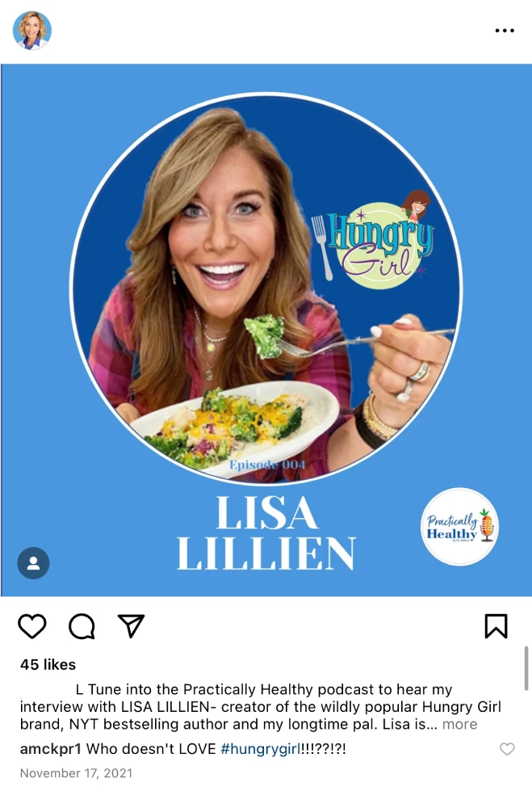View the 45 likes list
The image size is (532, 808).
coord(48,665)
